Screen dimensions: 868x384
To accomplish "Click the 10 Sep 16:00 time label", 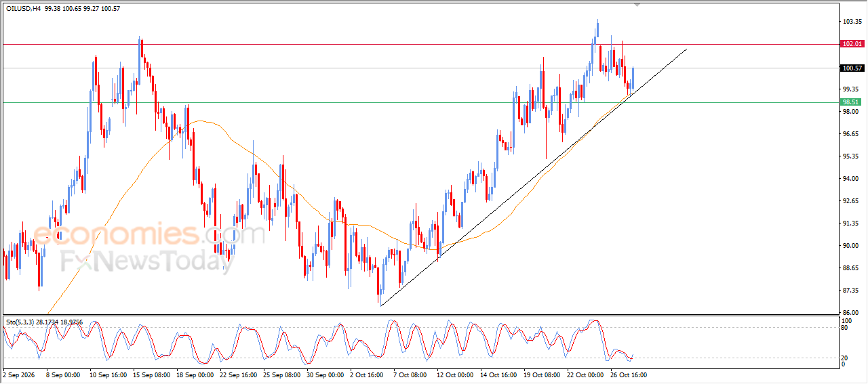I will (108, 375).
